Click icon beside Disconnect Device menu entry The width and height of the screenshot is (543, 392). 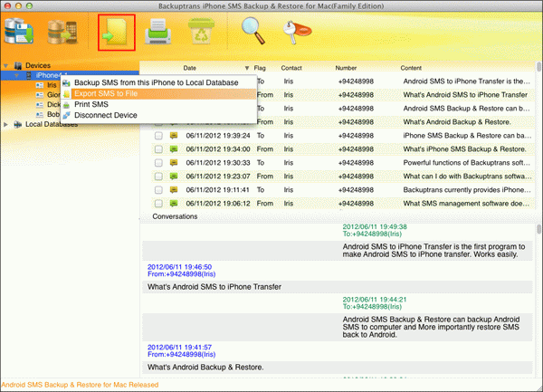[x=66, y=115]
